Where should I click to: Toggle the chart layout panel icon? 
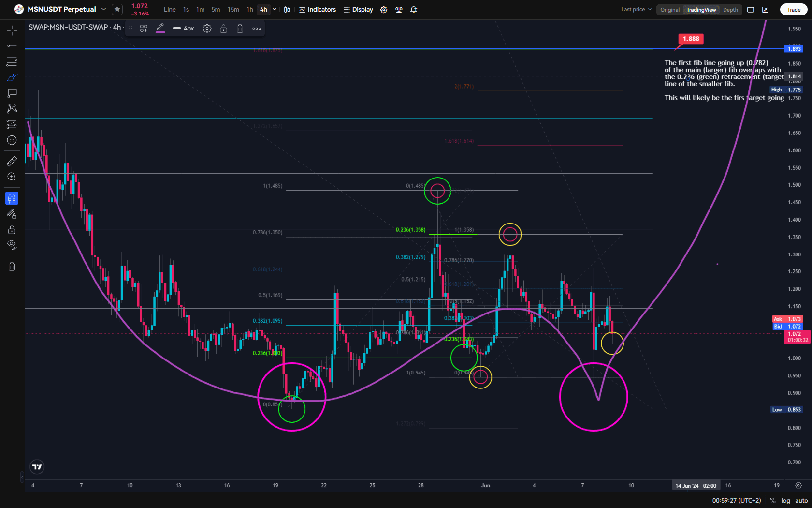(x=751, y=10)
